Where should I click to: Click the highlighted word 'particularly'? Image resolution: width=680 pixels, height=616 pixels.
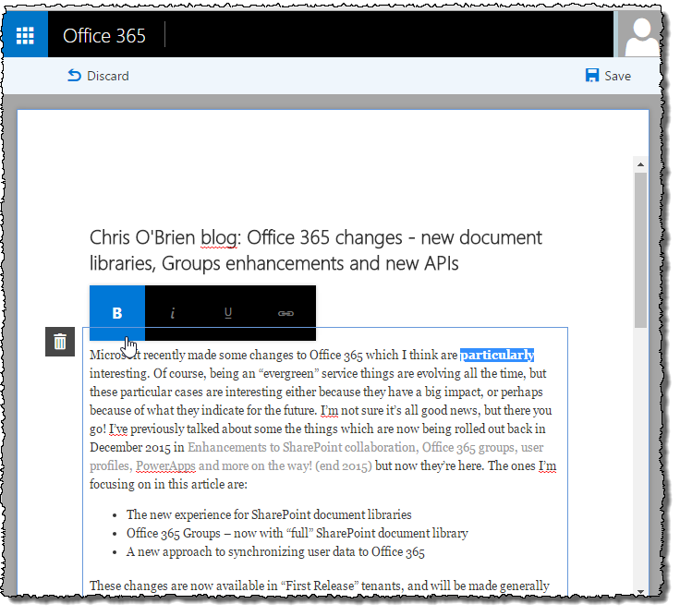497,355
